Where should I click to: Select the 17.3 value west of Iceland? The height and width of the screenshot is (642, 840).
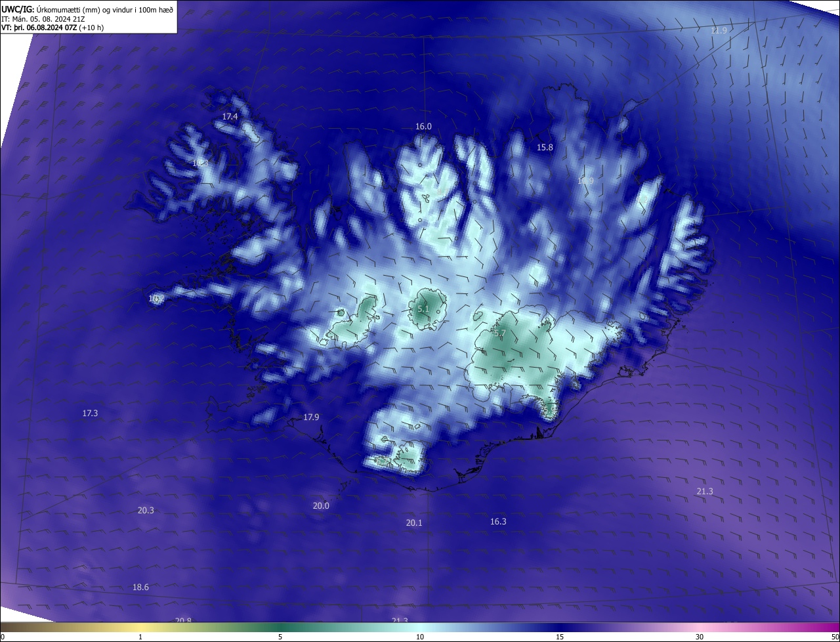coord(90,413)
